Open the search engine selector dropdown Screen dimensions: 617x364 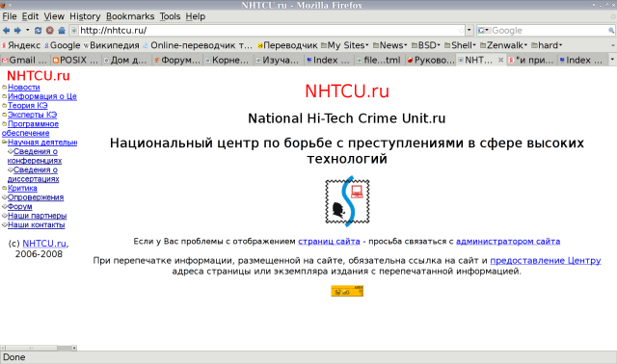point(484,30)
